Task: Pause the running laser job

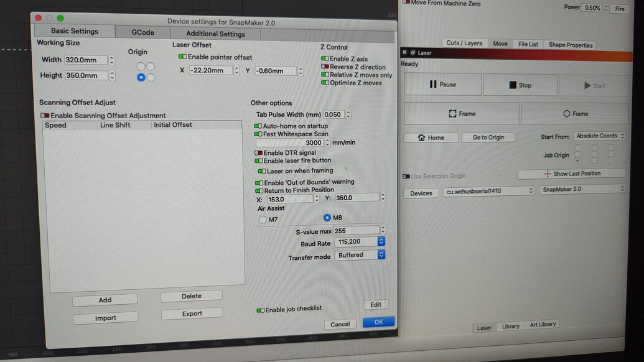Action: pyautogui.click(x=442, y=83)
